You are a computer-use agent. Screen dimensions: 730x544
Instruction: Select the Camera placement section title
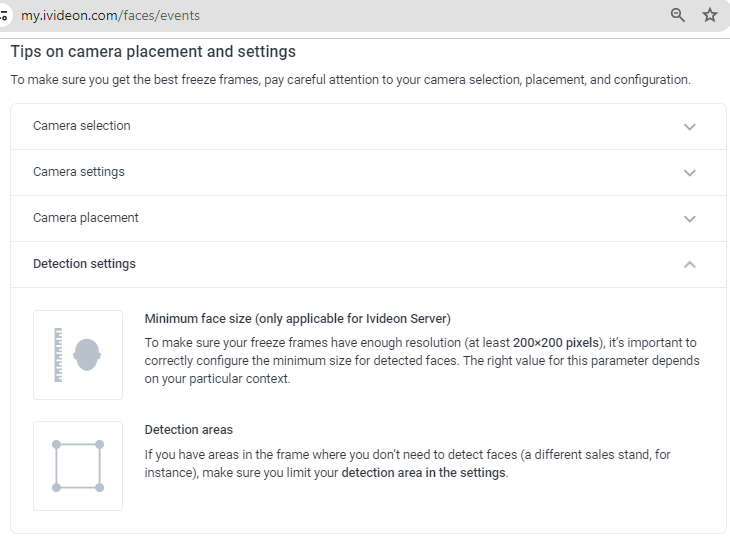pos(86,218)
